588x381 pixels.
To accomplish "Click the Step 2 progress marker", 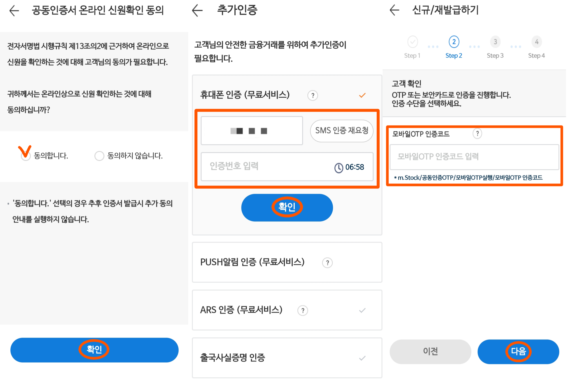I will [x=454, y=42].
